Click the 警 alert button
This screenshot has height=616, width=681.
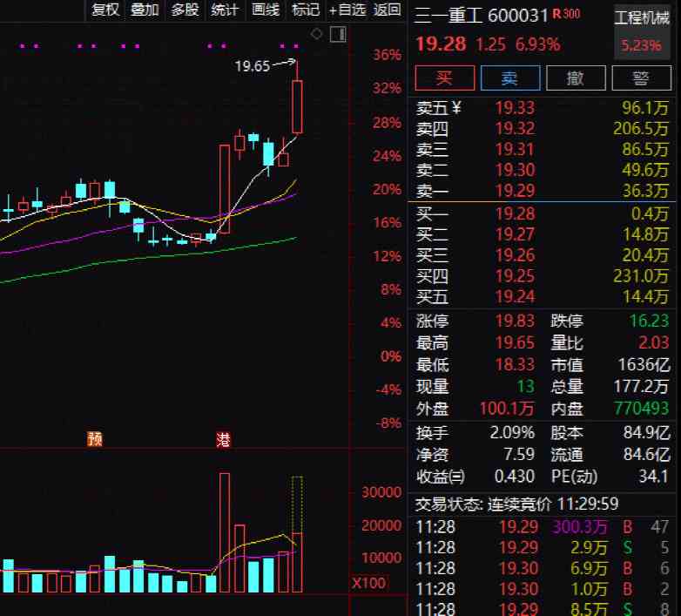click(642, 78)
